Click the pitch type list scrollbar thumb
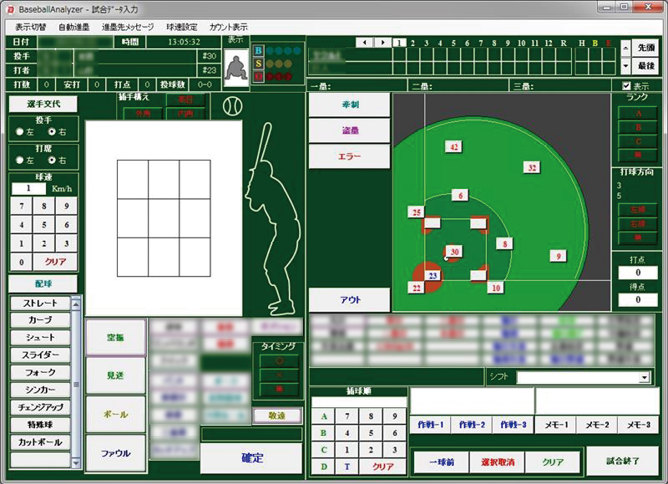Image resolution: width=668 pixels, height=484 pixels. (x=76, y=384)
